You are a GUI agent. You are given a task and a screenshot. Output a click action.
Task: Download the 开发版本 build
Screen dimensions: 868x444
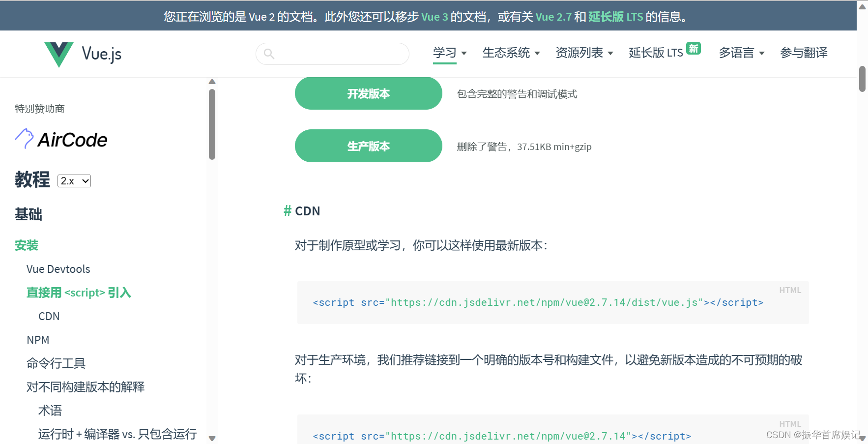[369, 93]
